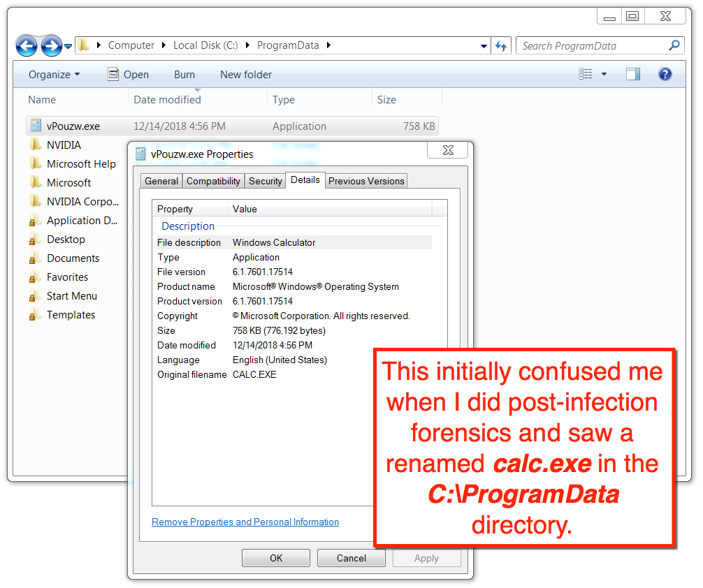Image resolution: width=703 pixels, height=588 pixels.
Task: Click Burn in the toolbar
Action: click(x=184, y=75)
